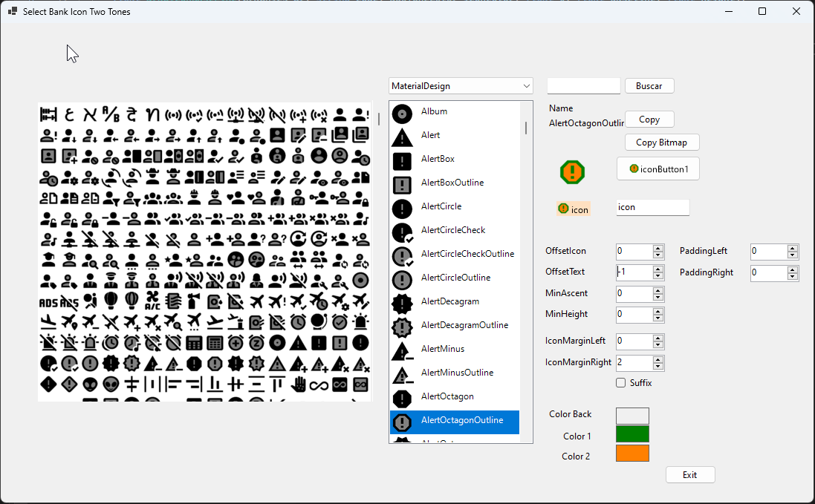Click the Copy Bitmap button
The height and width of the screenshot is (504, 815).
(661, 142)
